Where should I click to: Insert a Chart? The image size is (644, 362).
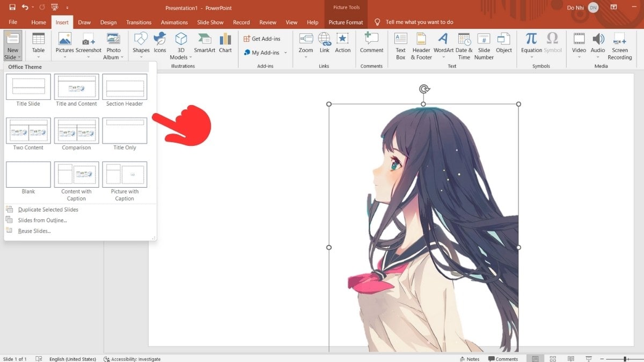tap(225, 43)
